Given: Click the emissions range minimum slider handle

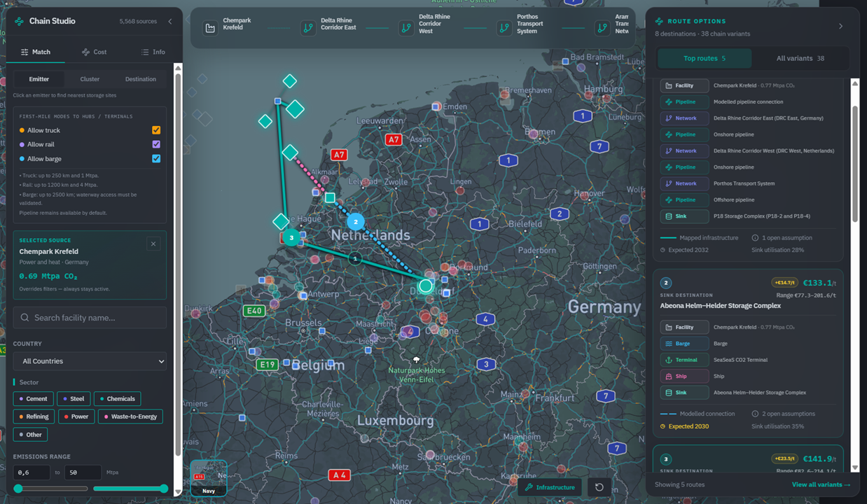Looking at the screenshot, I should (18, 489).
